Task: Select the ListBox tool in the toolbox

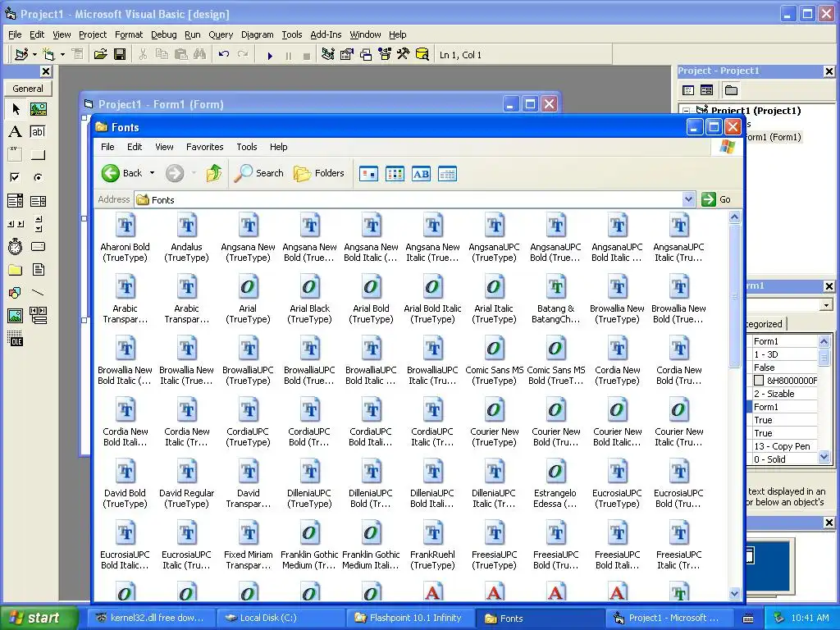Action: tap(38, 201)
